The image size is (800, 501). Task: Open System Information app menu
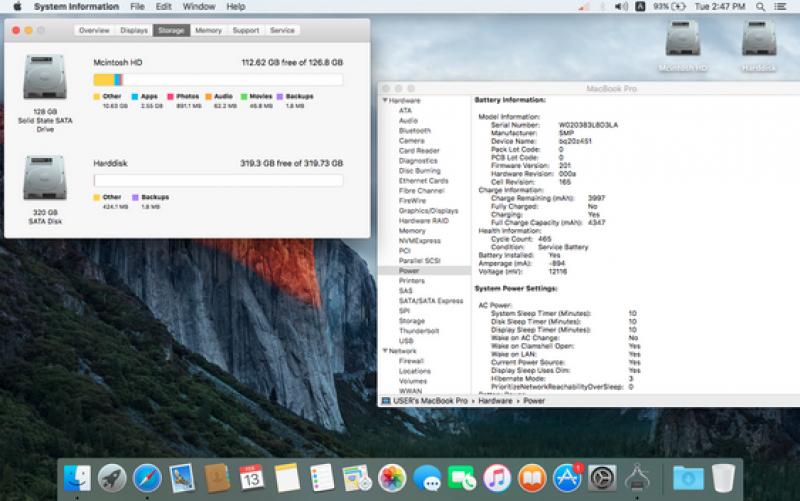click(x=76, y=7)
